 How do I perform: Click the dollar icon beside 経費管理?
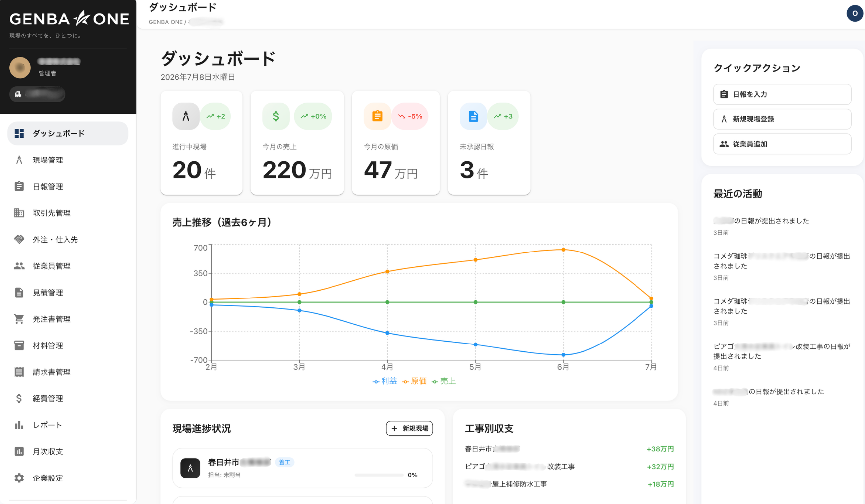tap(19, 398)
